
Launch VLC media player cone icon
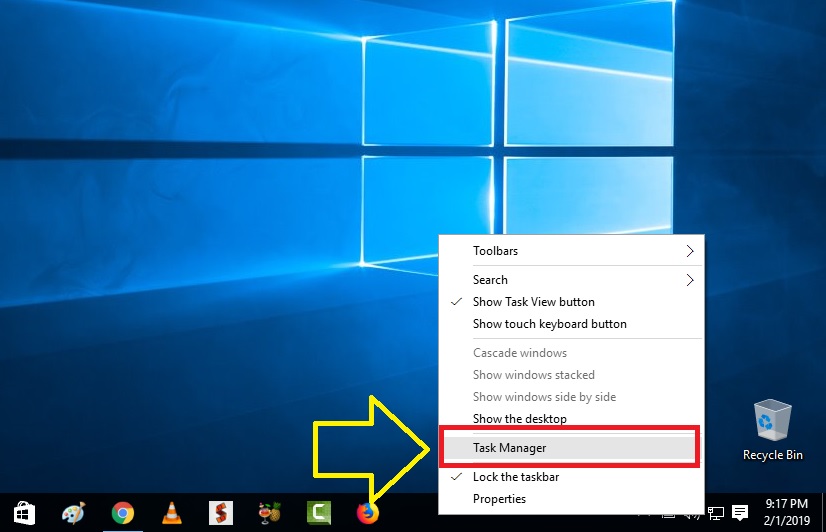pos(172,513)
